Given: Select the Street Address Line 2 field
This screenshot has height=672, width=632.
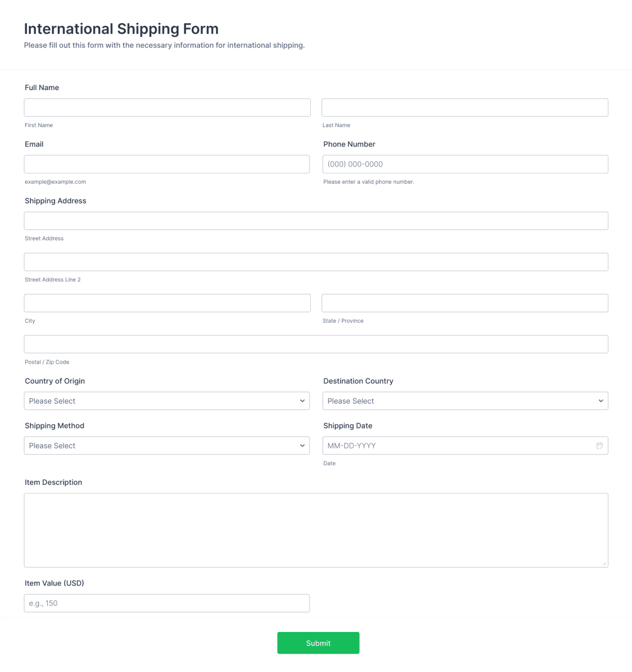Looking at the screenshot, I should [x=316, y=261].
